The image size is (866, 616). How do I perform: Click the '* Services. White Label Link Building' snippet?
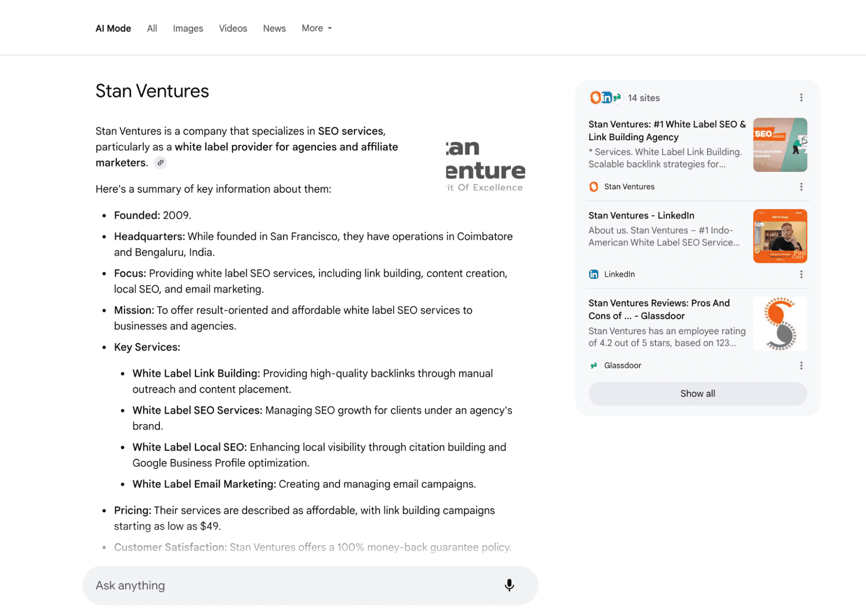click(665, 158)
